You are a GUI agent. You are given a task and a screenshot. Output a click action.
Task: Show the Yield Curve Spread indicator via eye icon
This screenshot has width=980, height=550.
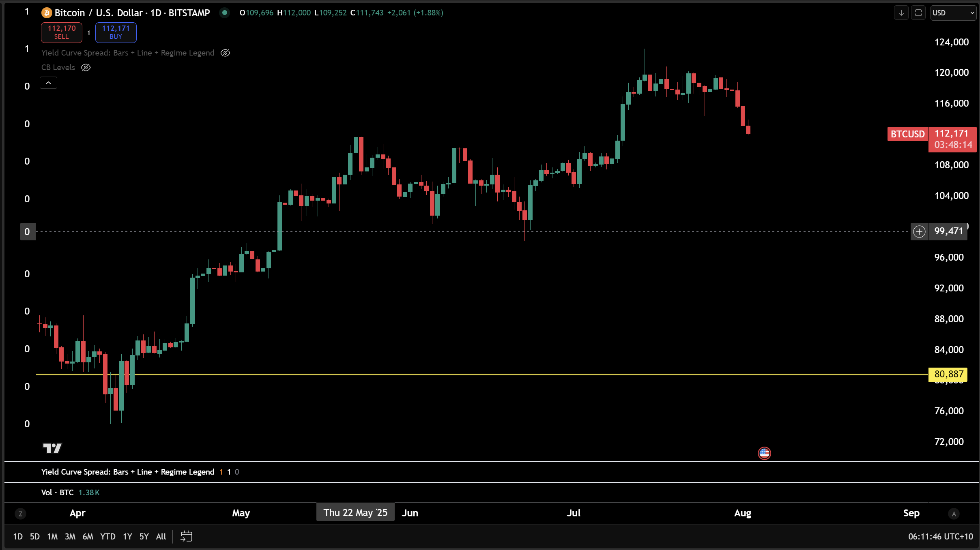tap(225, 53)
